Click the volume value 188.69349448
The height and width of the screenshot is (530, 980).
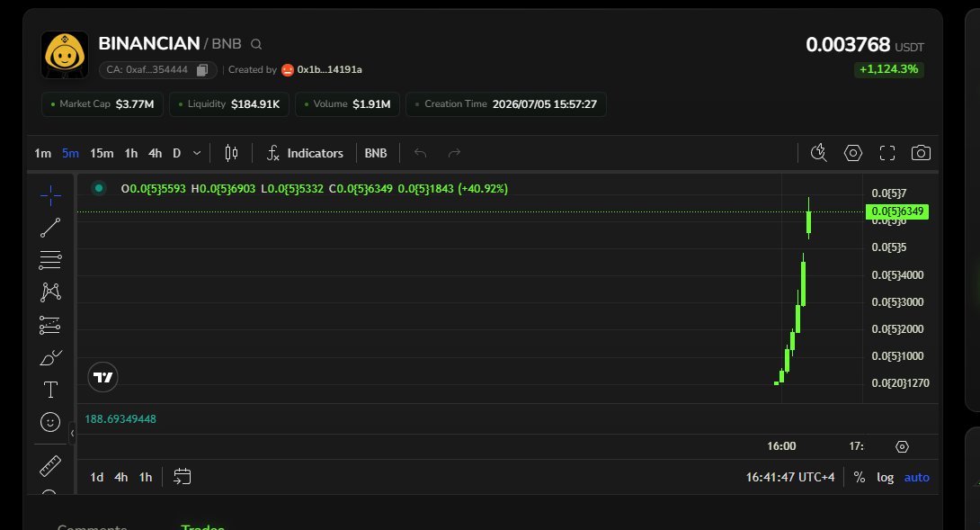pos(120,419)
